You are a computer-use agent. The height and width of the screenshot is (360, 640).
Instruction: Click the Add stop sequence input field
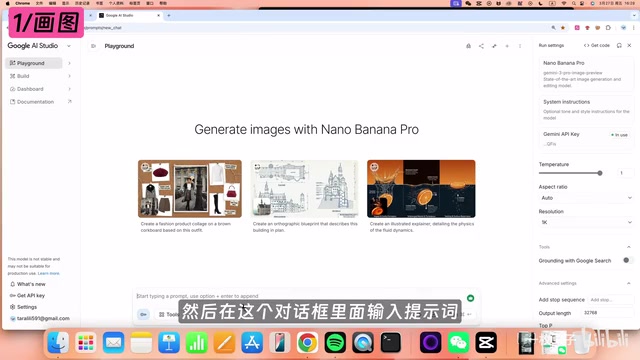[x=610, y=300]
